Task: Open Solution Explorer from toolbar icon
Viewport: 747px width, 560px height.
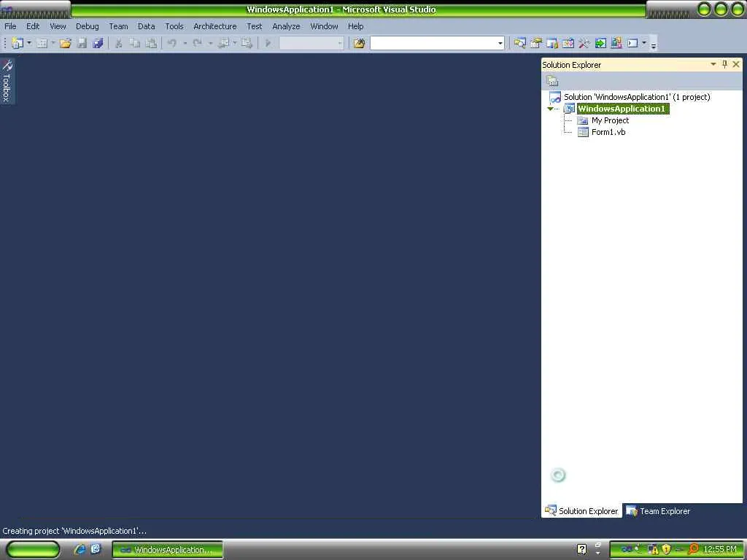Action: (x=519, y=43)
